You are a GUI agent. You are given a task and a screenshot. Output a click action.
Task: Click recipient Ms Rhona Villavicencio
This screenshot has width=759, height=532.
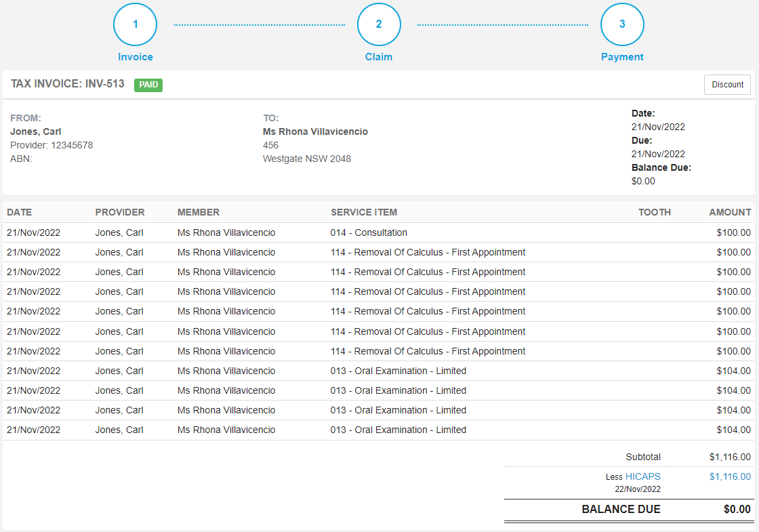(315, 131)
